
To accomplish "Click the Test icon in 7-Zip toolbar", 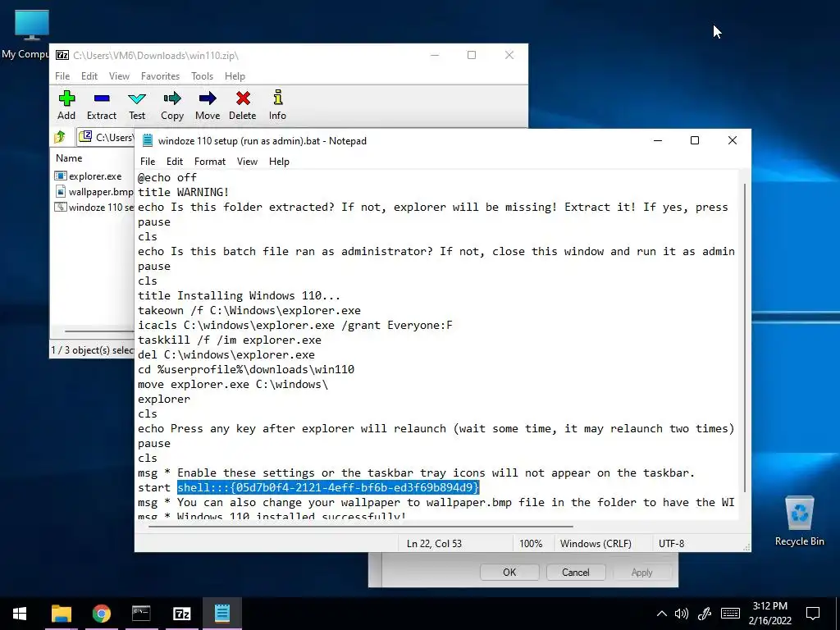I will pyautogui.click(x=137, y=106).
